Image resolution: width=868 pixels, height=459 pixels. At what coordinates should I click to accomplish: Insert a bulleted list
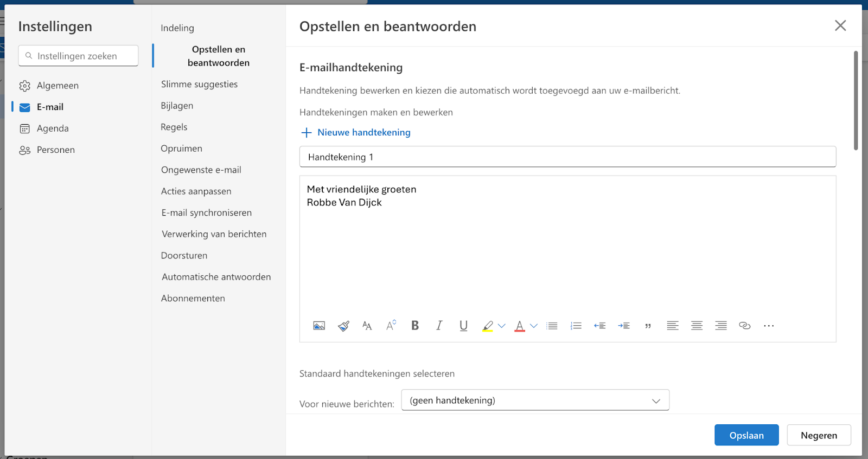552,326
